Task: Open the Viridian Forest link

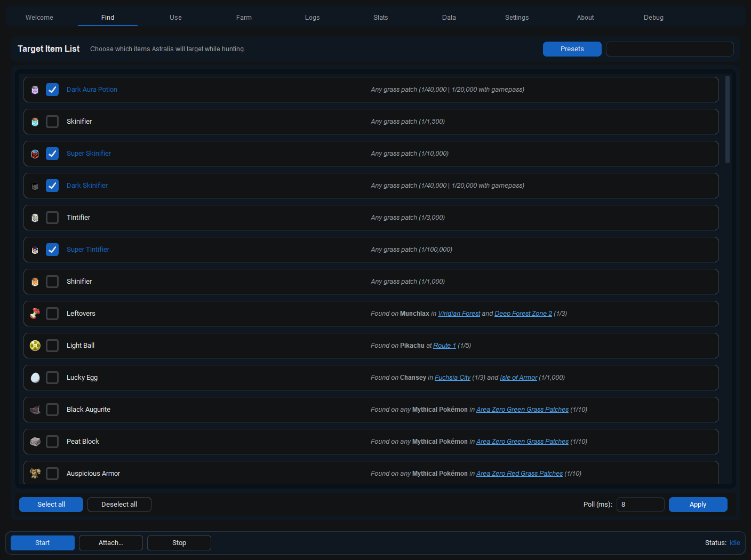Action: 459,314
